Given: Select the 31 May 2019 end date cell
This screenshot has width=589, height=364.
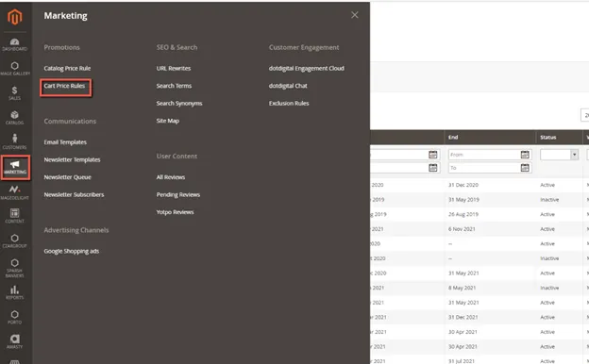Looking at the screenshot, I should click(x=463, y=200).
